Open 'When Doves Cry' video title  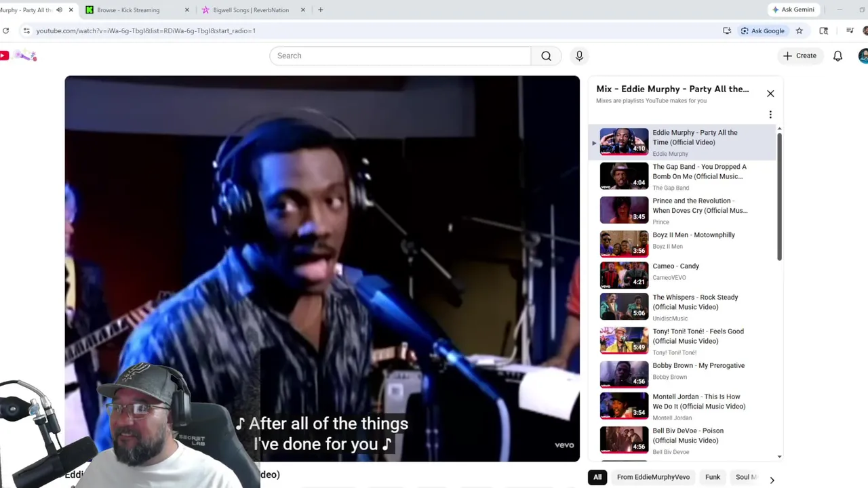pos(700,205)
